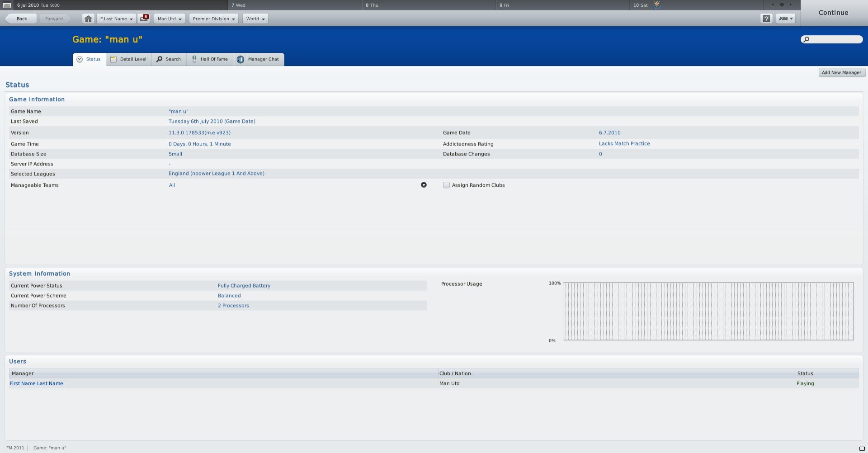Open the calendar icon in top bar

coord(7,5)
